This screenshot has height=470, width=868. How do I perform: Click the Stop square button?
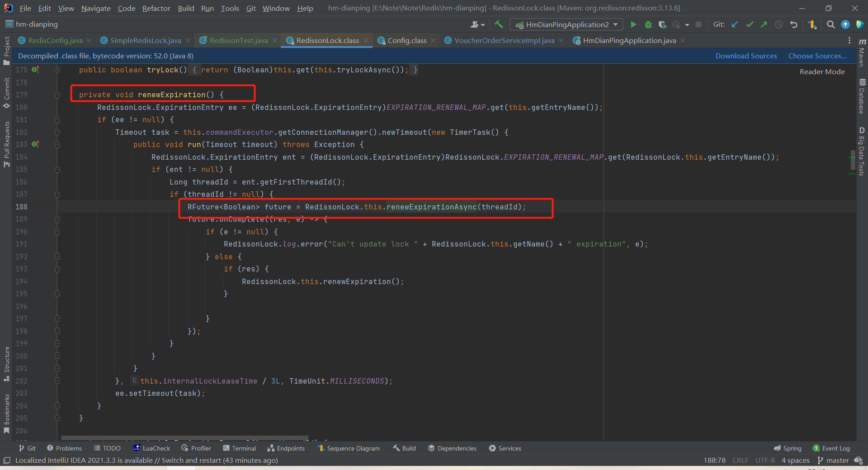click(x=698, y=24)
